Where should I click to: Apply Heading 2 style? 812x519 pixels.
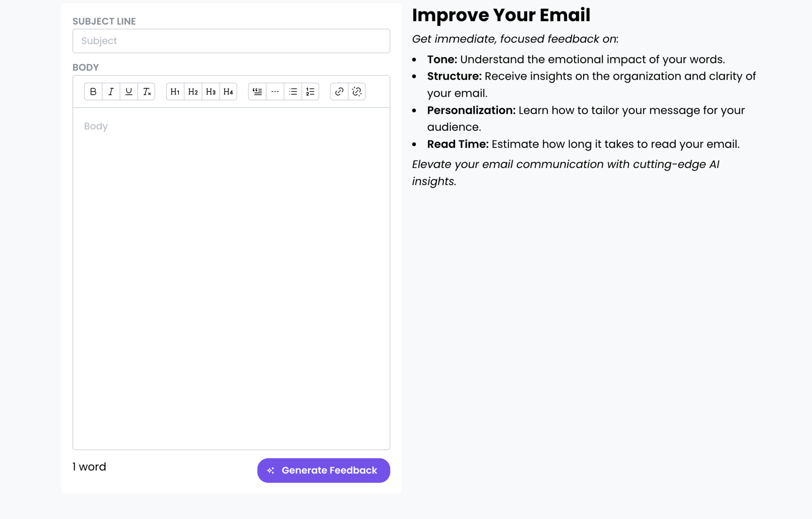[193, 92]
